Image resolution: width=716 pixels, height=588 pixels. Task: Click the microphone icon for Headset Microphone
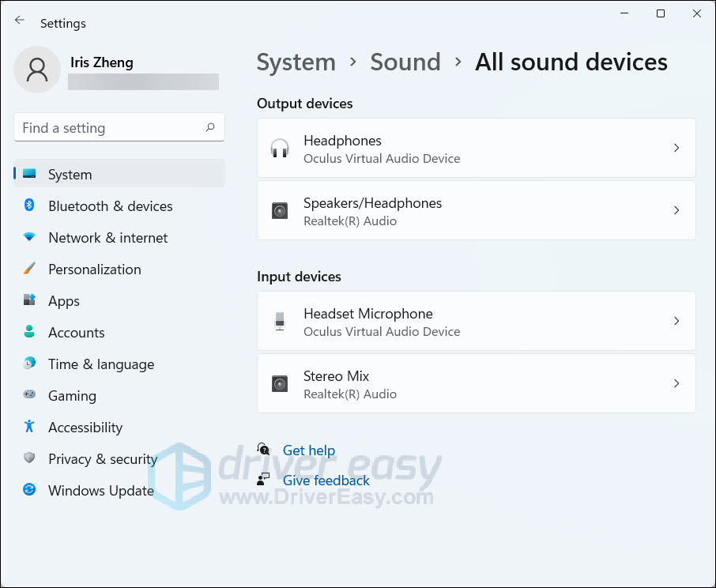coord(280,321)
